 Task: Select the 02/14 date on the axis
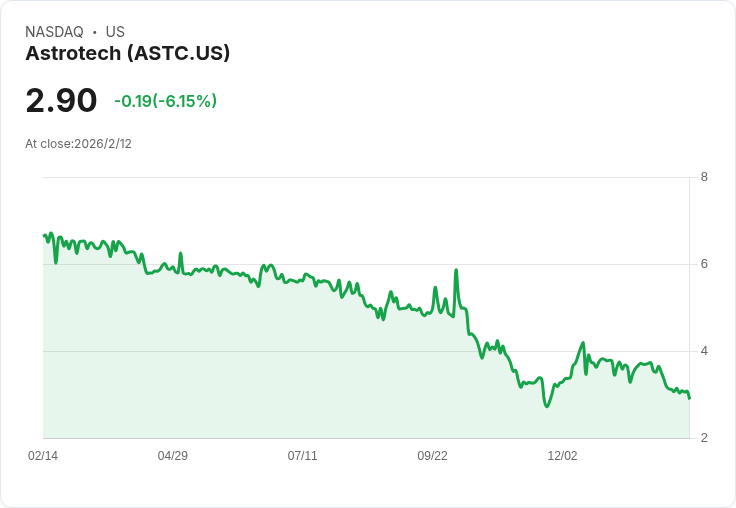(43, 456)
